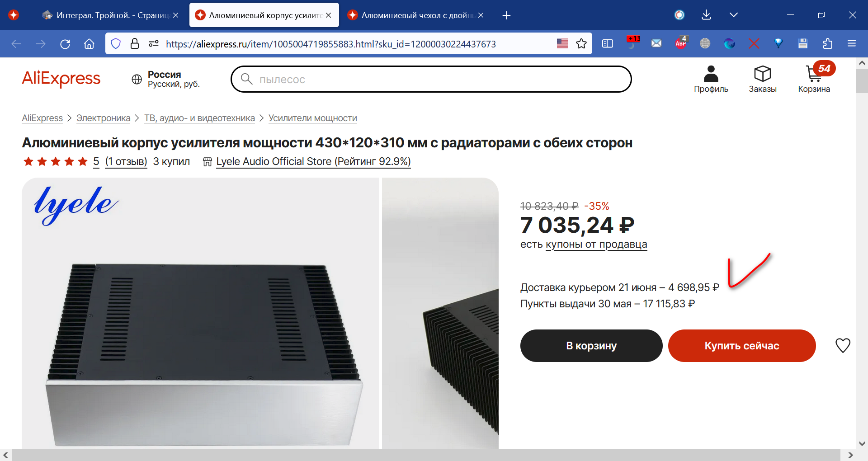
Task: Open the extensions puzzle icon
Action: pos(827,43)
